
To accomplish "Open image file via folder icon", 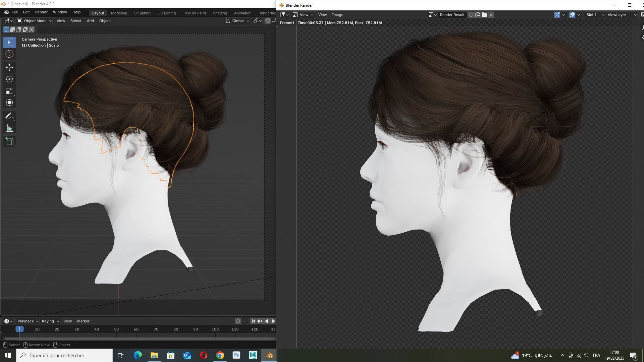I will point(484,15).
